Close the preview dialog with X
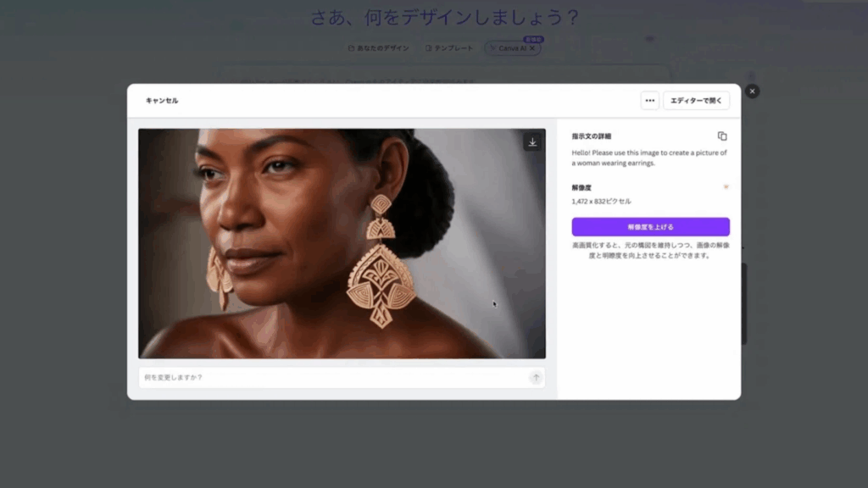This screenshot has width=868, height=488. coord(752,91)
